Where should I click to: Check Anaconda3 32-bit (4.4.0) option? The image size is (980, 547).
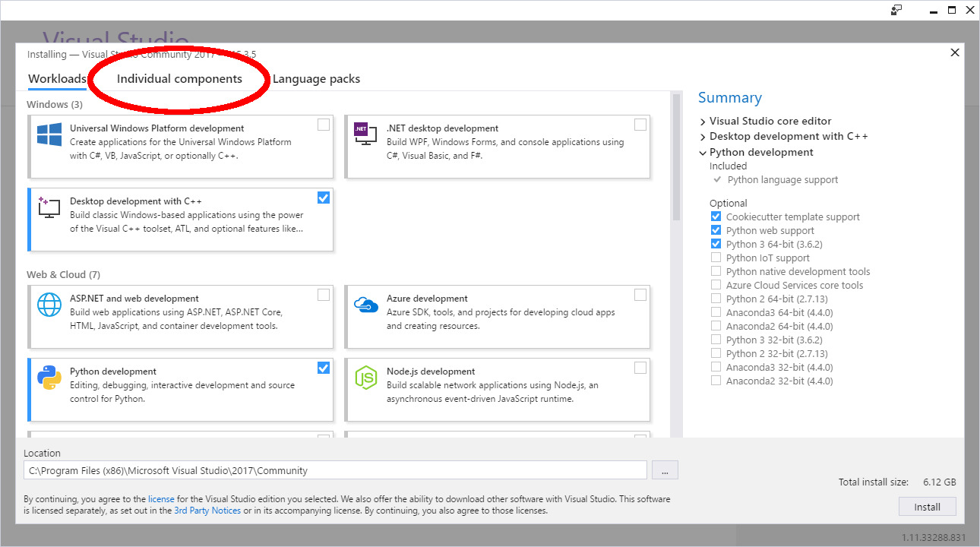pos(716,367)
